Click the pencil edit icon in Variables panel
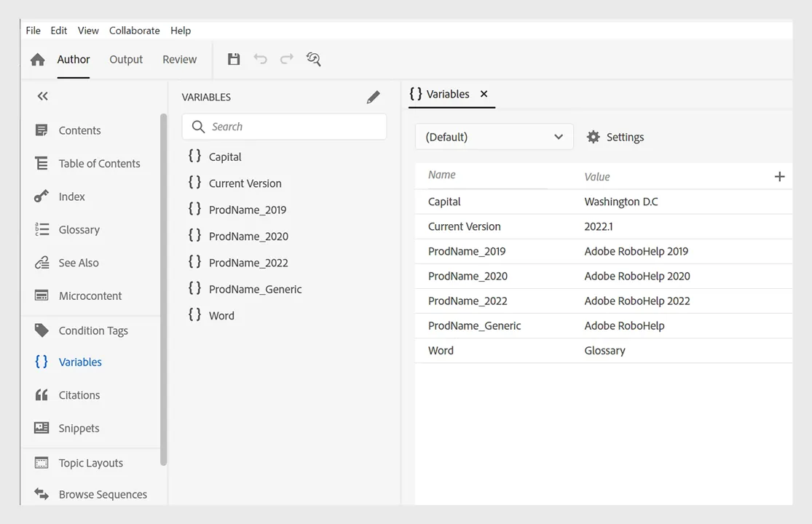 (374, 98)
